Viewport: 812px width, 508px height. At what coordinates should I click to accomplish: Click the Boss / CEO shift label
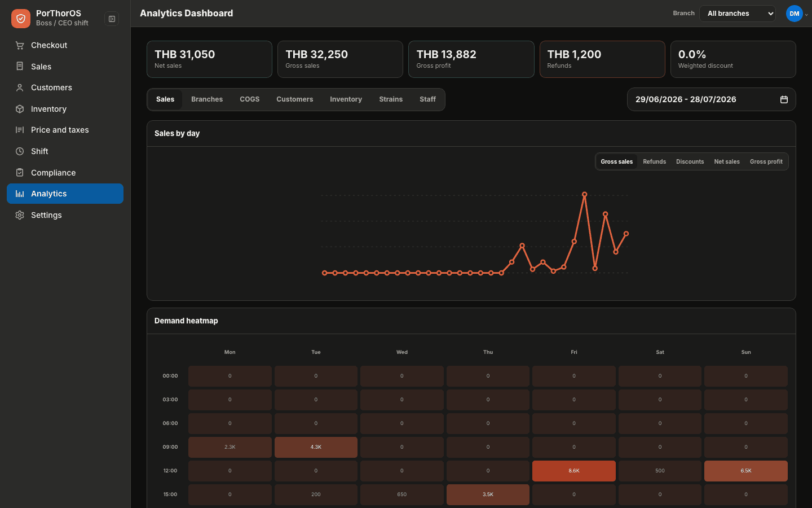(62, 23)
